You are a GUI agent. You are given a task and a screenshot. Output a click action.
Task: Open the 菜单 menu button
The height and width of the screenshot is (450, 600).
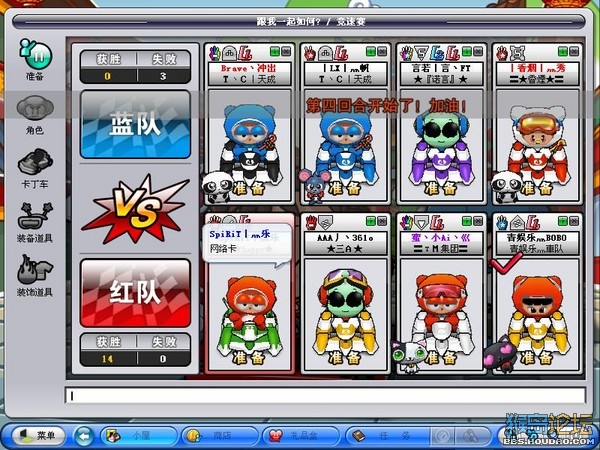pos(38,435)
